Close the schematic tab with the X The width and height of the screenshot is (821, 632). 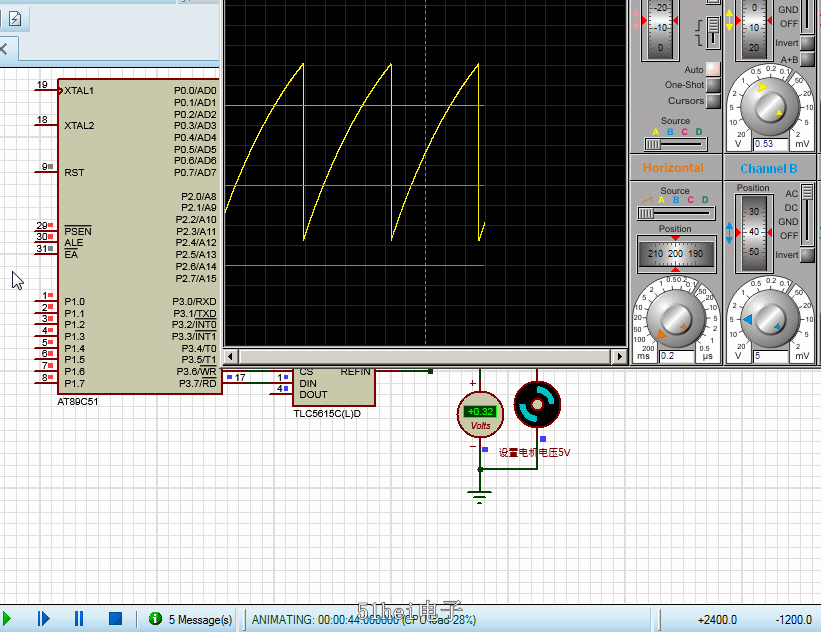4,49
